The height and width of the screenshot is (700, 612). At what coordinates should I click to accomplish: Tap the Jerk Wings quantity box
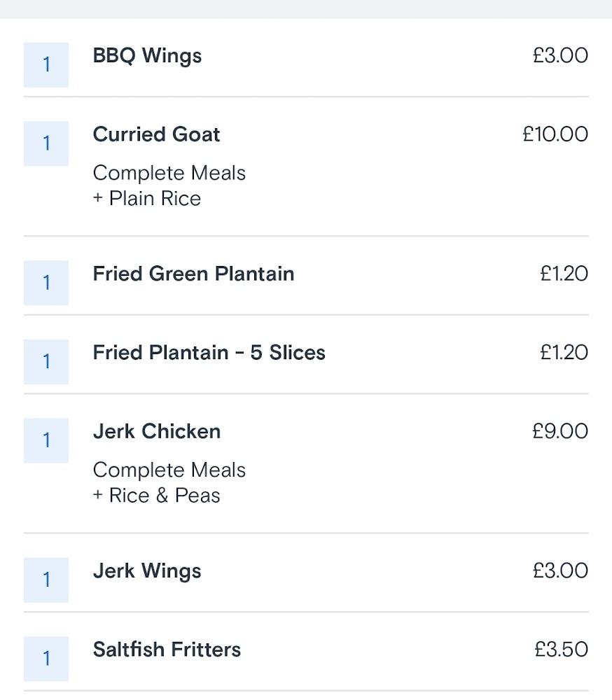(x=46, y=580)
